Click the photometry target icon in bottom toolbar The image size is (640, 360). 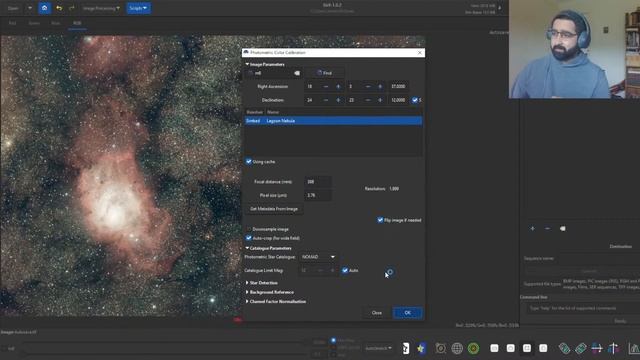[x=440, y=348]
